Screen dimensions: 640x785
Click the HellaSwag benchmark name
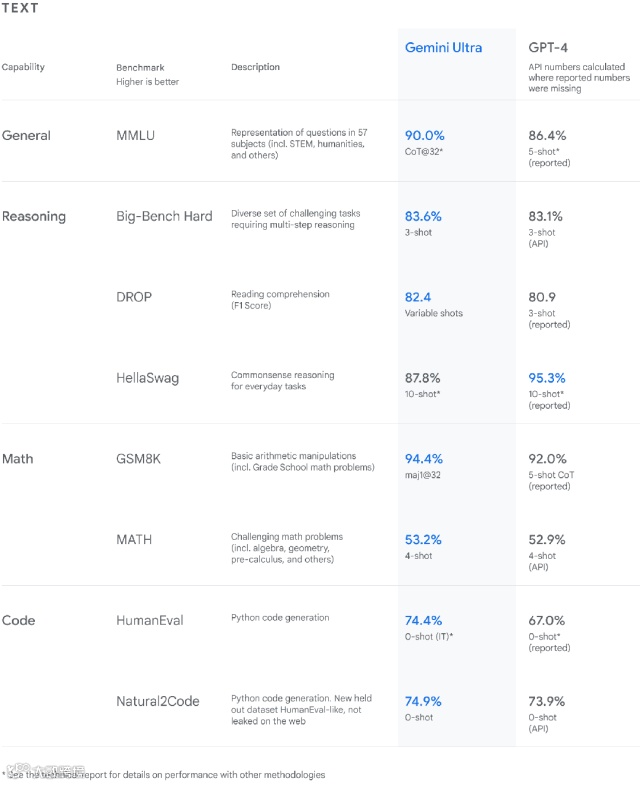(x=147, y=378)
